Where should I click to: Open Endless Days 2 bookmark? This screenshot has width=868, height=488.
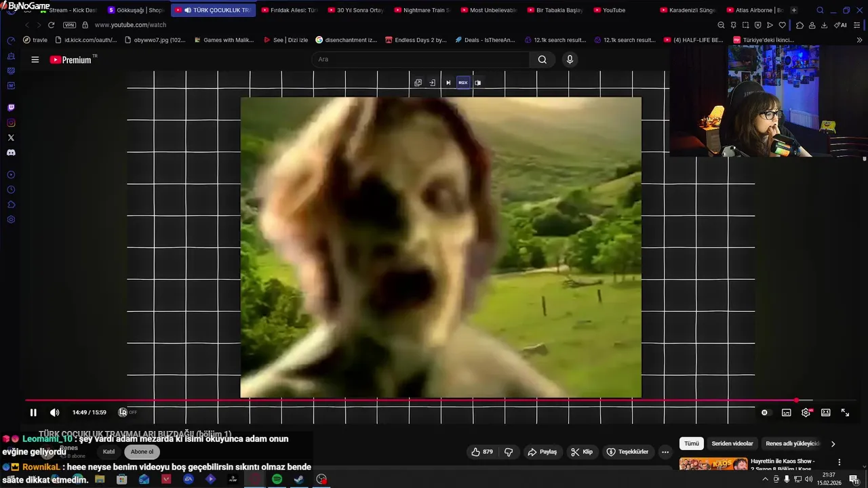click(x=415, y=40)
